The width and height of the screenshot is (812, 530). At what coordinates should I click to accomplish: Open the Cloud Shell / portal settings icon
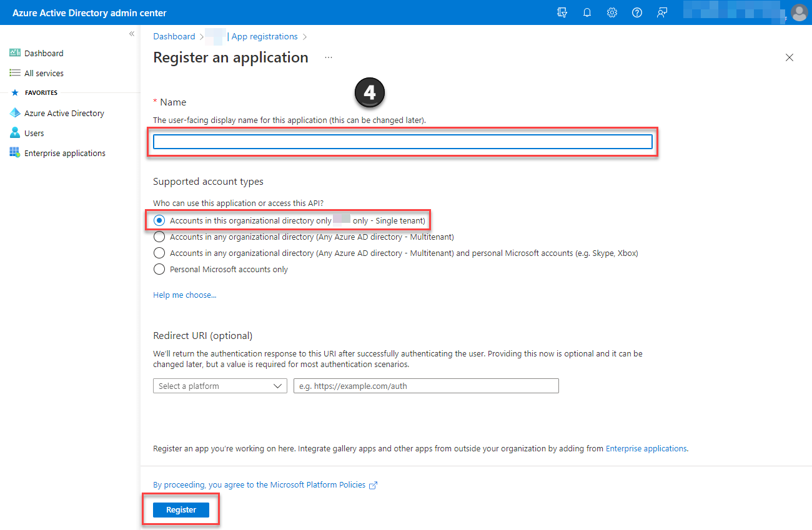pos(562,12)
